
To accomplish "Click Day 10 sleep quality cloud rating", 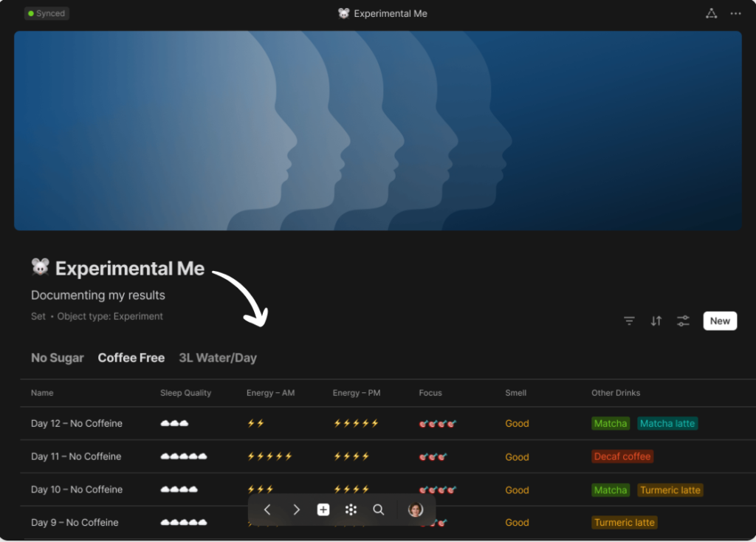I will pyautogui.click(x=179, y=490).
